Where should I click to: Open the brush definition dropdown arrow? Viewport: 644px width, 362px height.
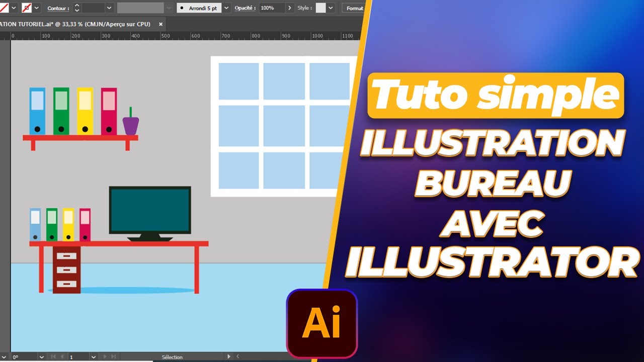(x=226, y=8)
